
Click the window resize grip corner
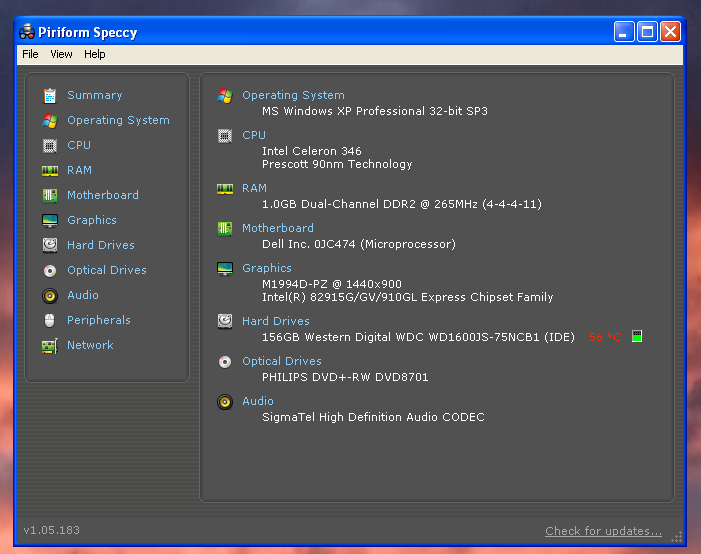(x=677, y=536)
